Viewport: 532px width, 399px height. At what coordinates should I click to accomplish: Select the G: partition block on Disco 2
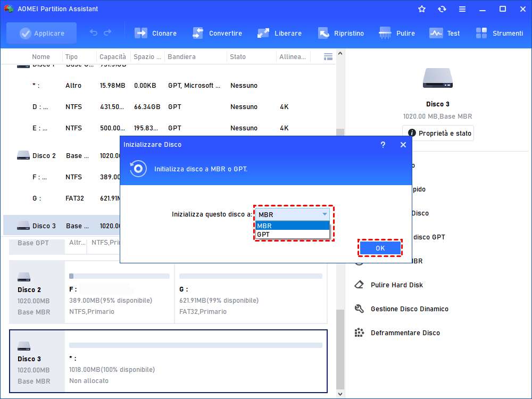point(251,292)
